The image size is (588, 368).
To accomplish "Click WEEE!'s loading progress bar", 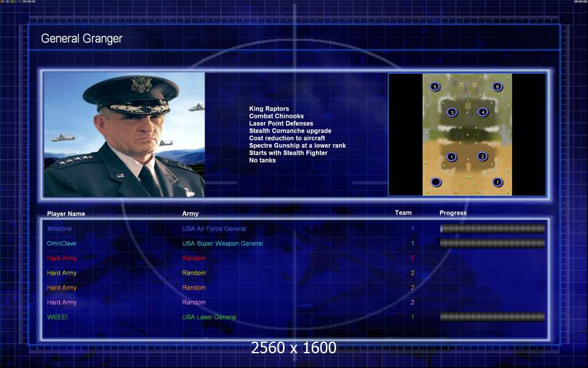I will point(492,317).
